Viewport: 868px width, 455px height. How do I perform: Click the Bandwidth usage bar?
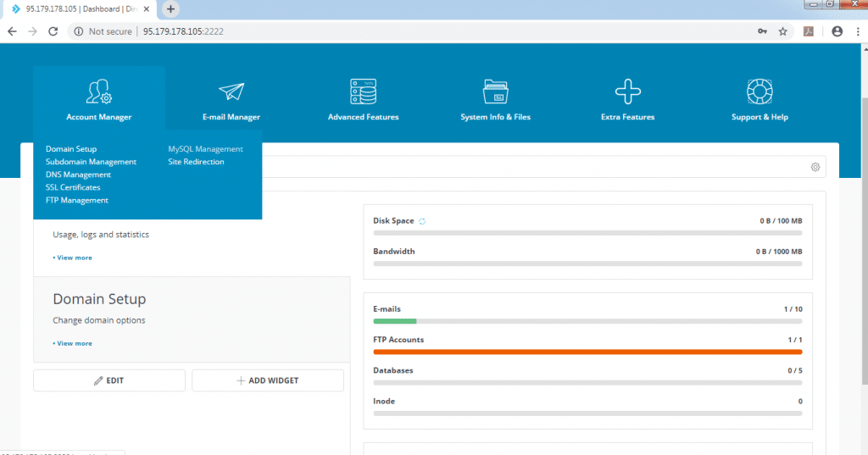coord(588,264)
